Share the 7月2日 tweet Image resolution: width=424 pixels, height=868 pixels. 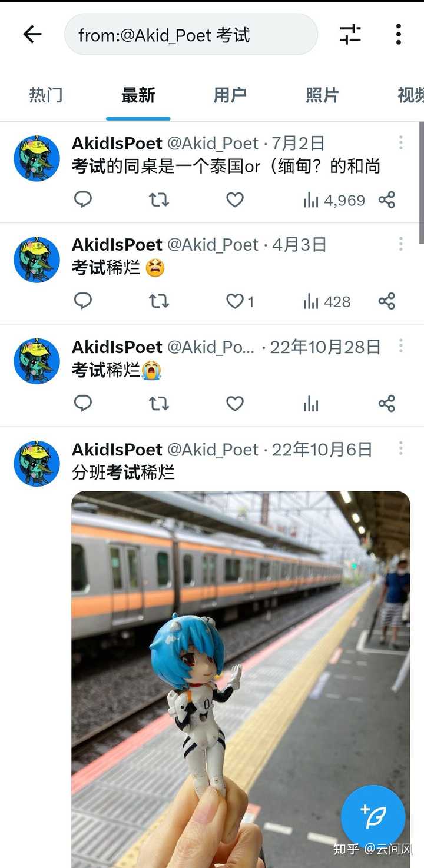[387, 200]
